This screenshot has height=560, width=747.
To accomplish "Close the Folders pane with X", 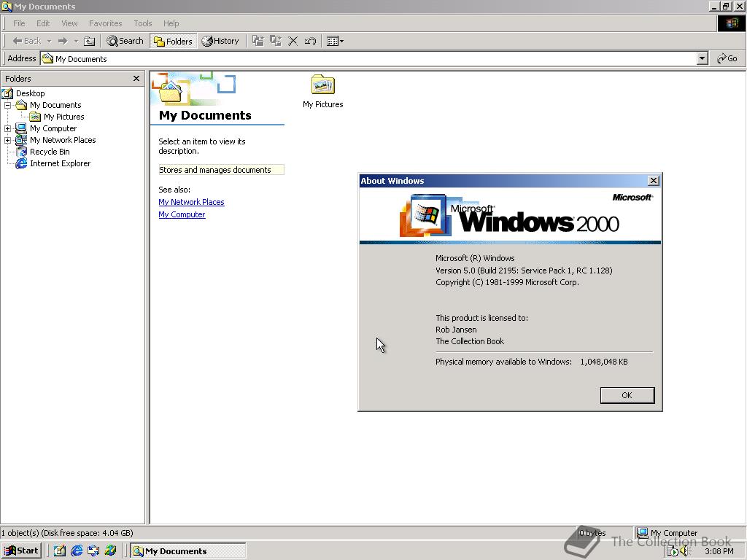I will point(136,79).
